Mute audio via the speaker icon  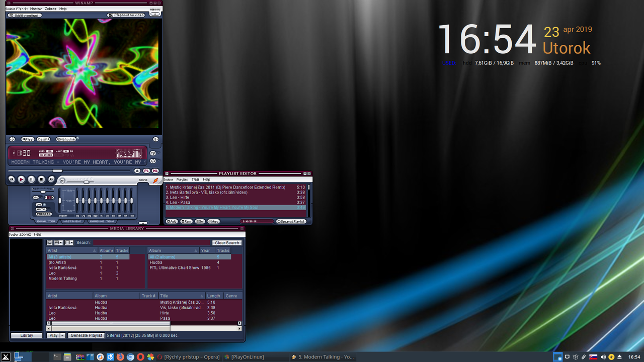pyautogui.click(x=62, y=180)
